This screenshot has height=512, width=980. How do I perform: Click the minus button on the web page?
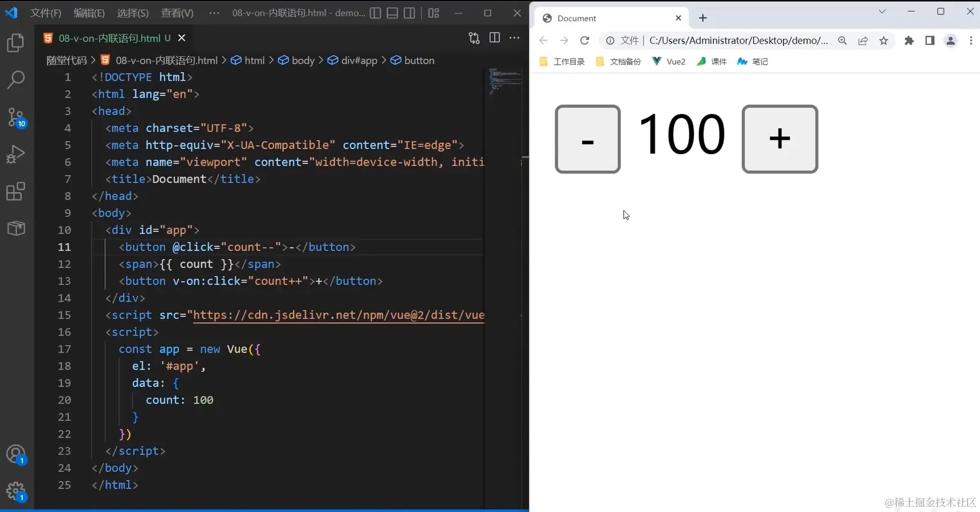pyautogui.click(x=588, y=139)
